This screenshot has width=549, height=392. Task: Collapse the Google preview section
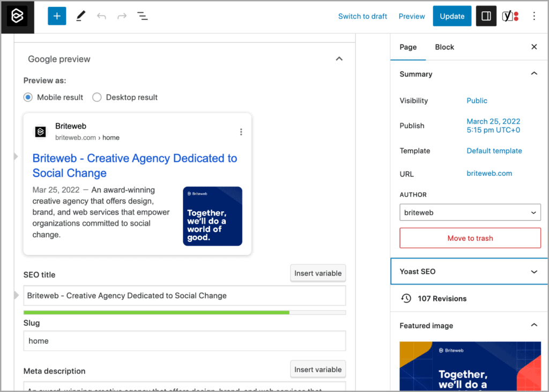click(x=339, y=58)
